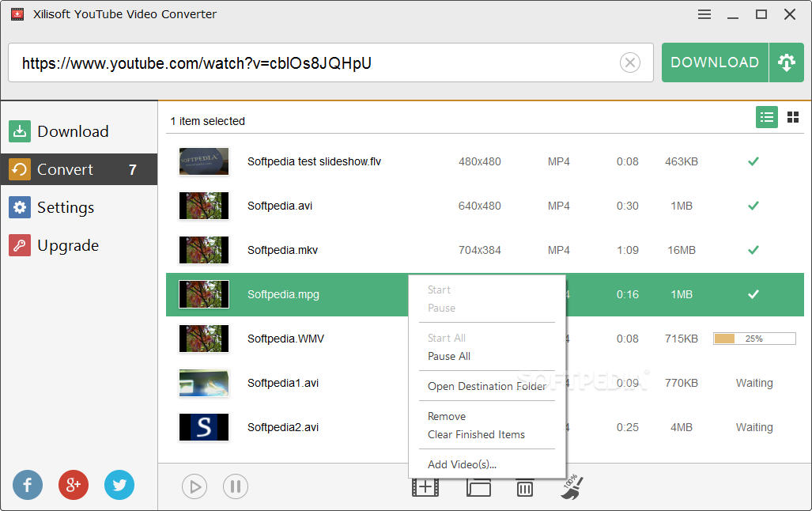Click the open destination folder icon
This screenshot has height=511, width=812.
(478, 488)
